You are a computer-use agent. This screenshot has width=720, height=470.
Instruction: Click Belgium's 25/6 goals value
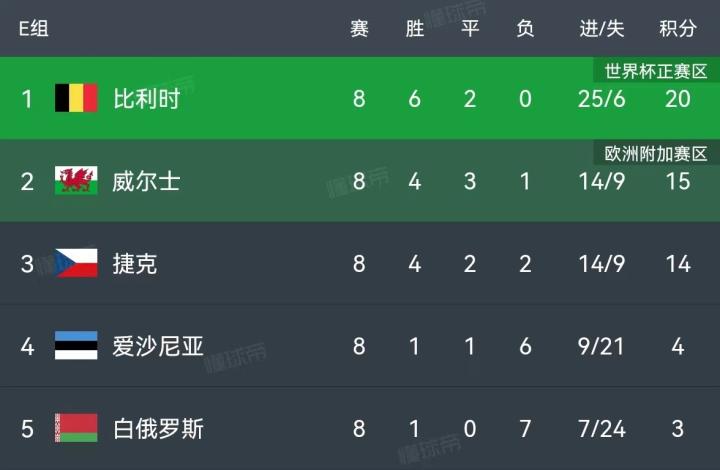(x=602, y=99)
